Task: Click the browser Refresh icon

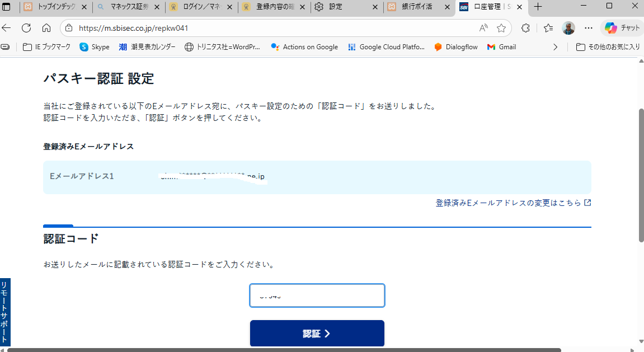Action: [x=26, y=28]
